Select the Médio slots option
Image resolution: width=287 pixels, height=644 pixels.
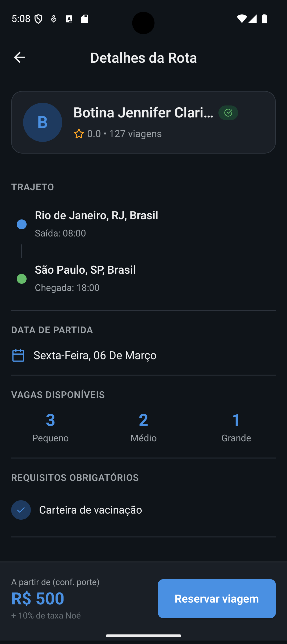143,427
